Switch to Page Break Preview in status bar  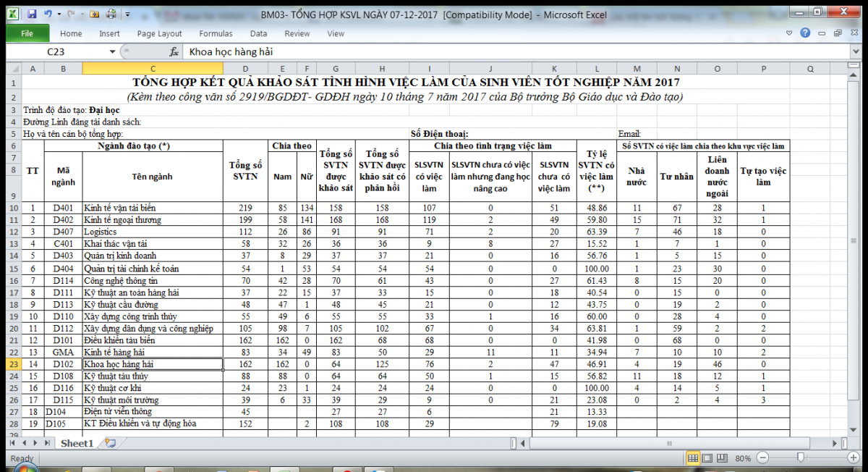point(722,458)
